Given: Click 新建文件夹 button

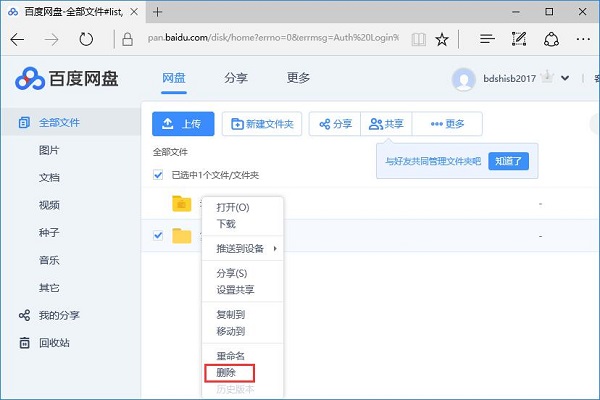Looking at the screenshot, I should (x=262, y=124).
